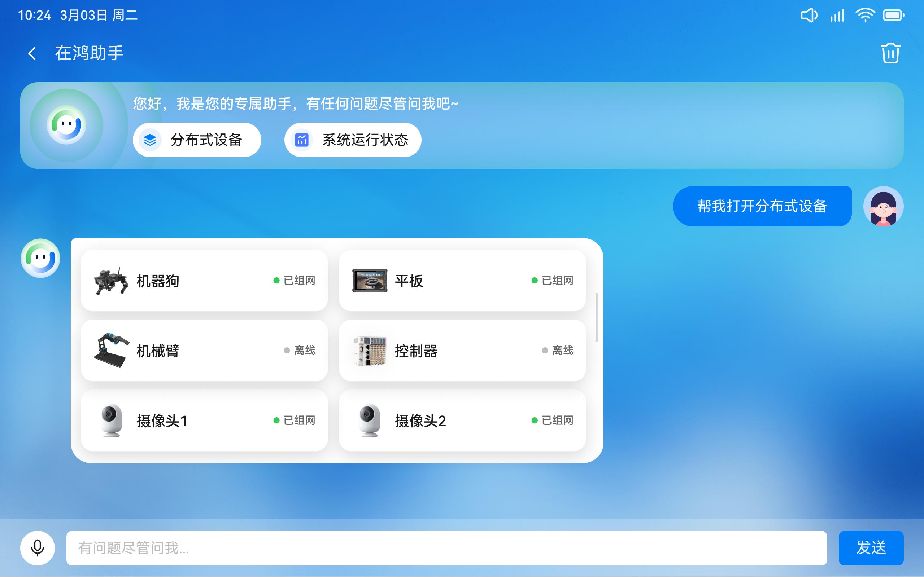924x577 pixels.
Task: Click the assistant avatar beside the device list
Action: [x=40, y=258]
